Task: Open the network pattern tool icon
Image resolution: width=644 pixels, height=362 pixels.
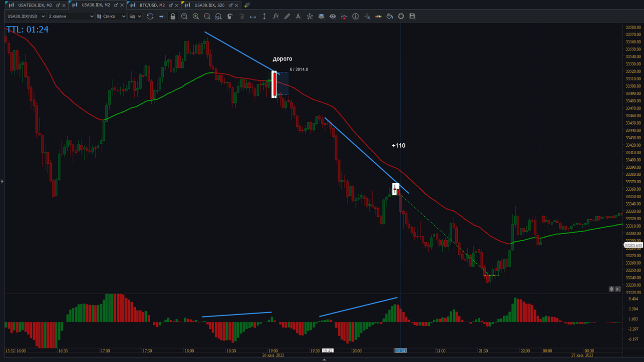Action: point(310,16)
